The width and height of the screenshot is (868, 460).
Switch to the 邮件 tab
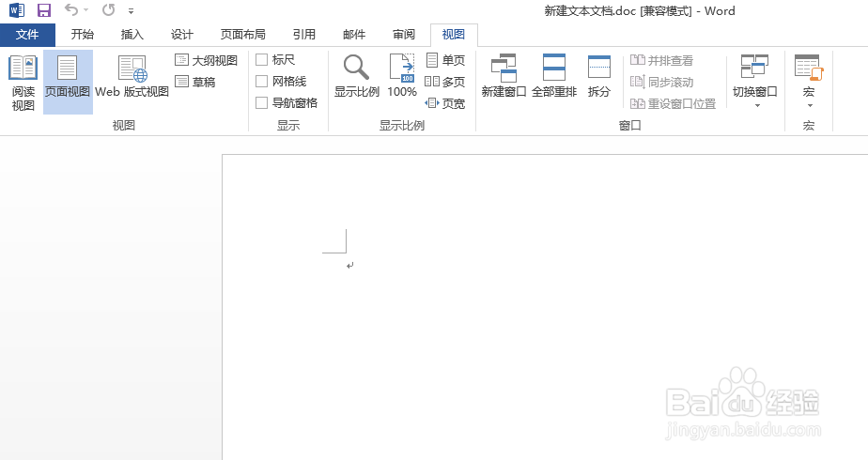(354, 35)
